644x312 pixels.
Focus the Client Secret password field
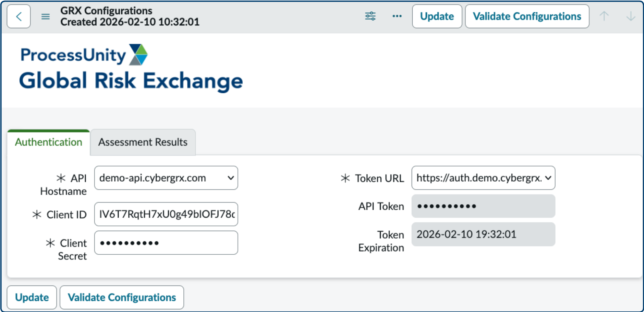pyautogui.click(x=166, y=243)
